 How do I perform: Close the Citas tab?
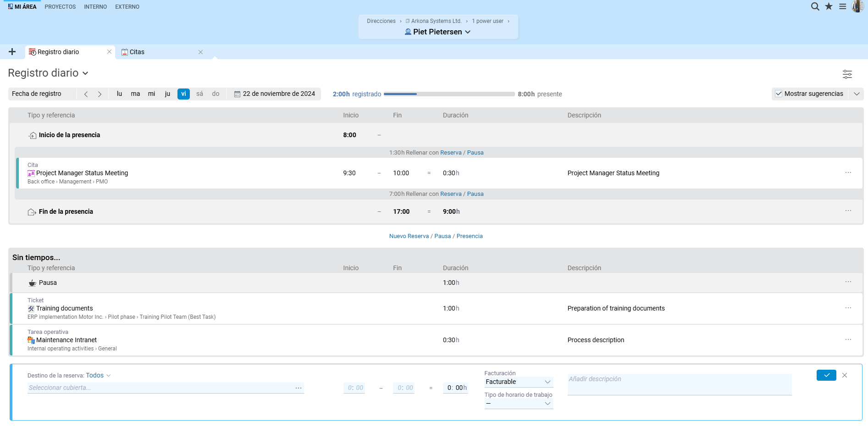coord(200,52)
